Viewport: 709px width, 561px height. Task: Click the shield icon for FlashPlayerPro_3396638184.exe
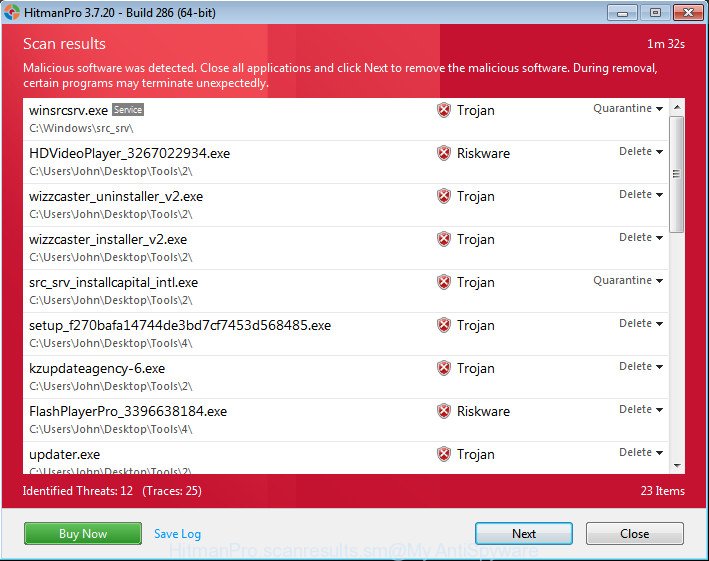[x=444, y=411]
